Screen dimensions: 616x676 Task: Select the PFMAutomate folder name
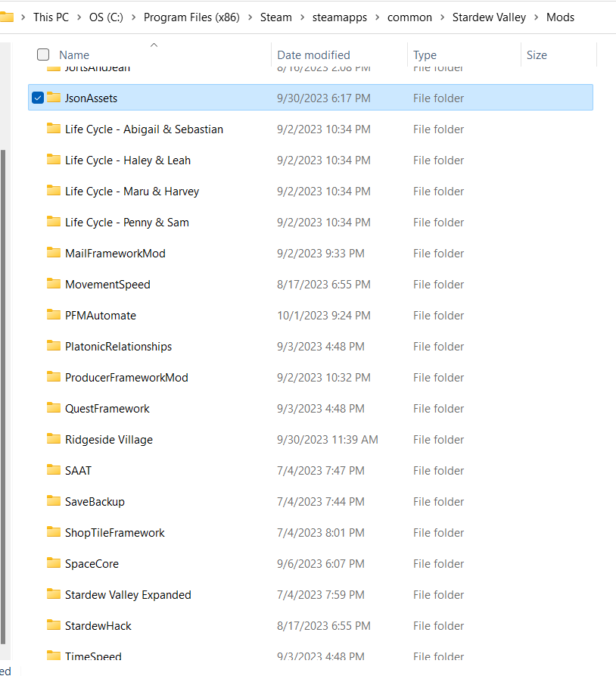pos(101,316)
